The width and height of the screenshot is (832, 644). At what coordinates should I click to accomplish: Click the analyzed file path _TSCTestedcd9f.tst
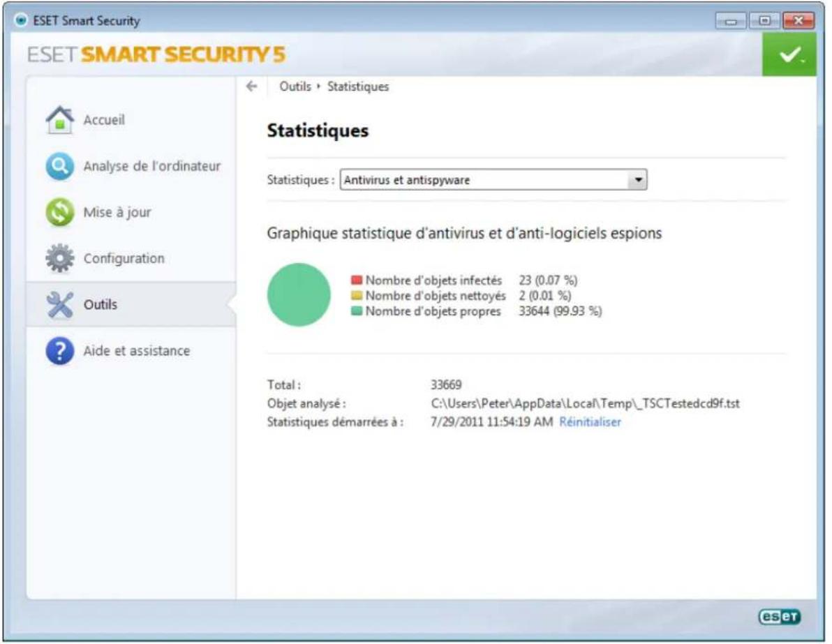(586, 403)
